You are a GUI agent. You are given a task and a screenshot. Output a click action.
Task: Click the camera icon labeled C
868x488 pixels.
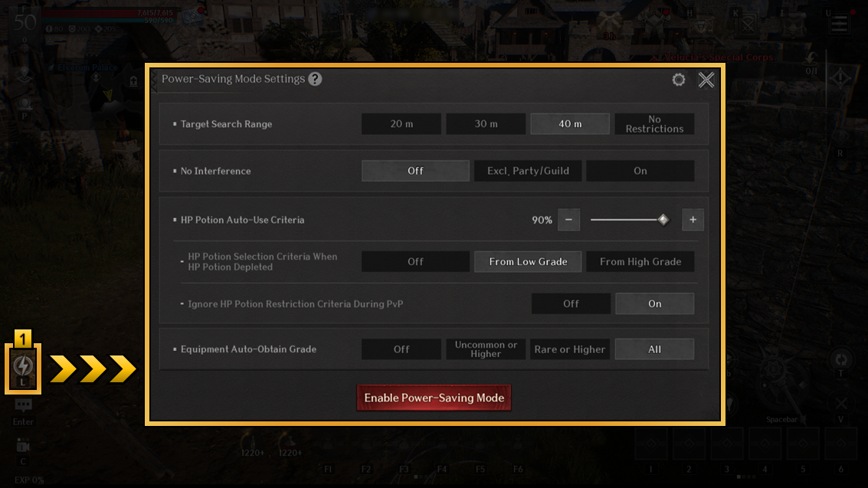(x=23, y=445)
